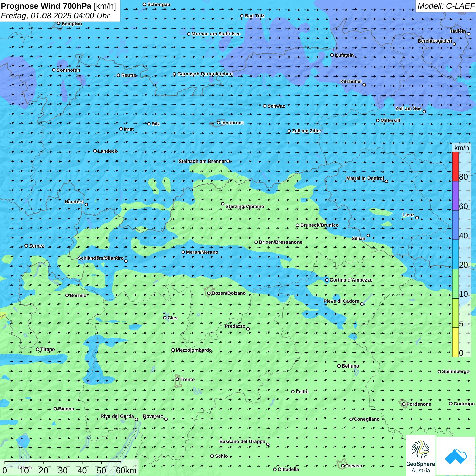Click the 'Steinach am Brenner' label
The image size is (476, 476).
pos(202,161)
